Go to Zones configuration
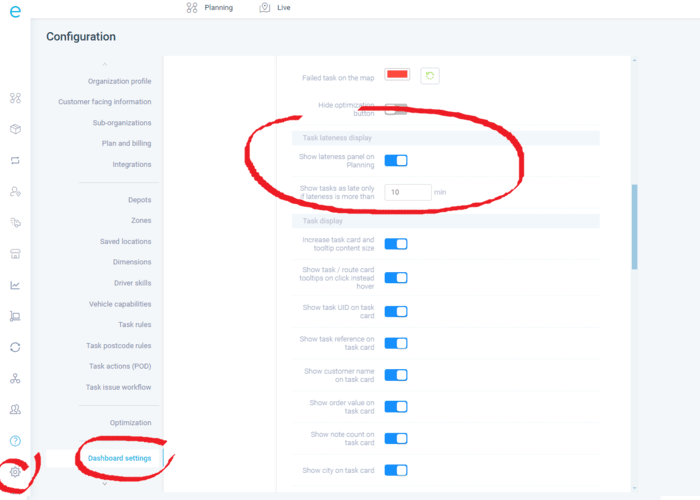This screenshot has height=500, width=700. tap(141, 221)
